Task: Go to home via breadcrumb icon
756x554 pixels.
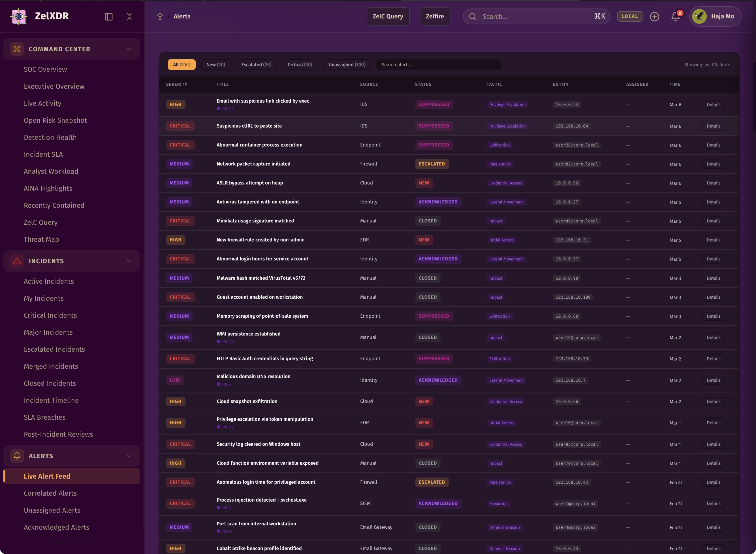Action: pyautogui.click(x=160, y=16)
